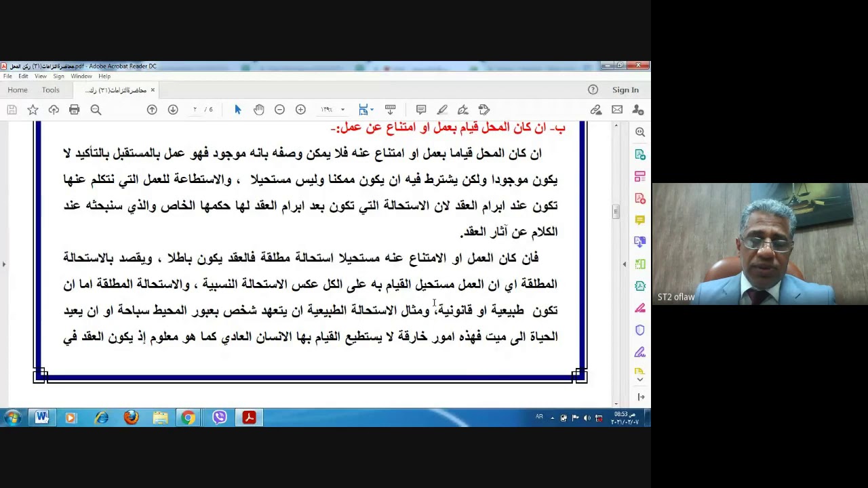This screenshot has width=868, height=488.
Task: Click the upload to cloud icon
Action: pos(54,110)
